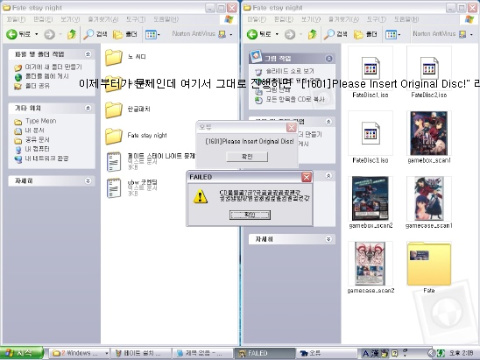Open the 보기(V) menu in left window

pyautogui.click(x=70, y=19)
